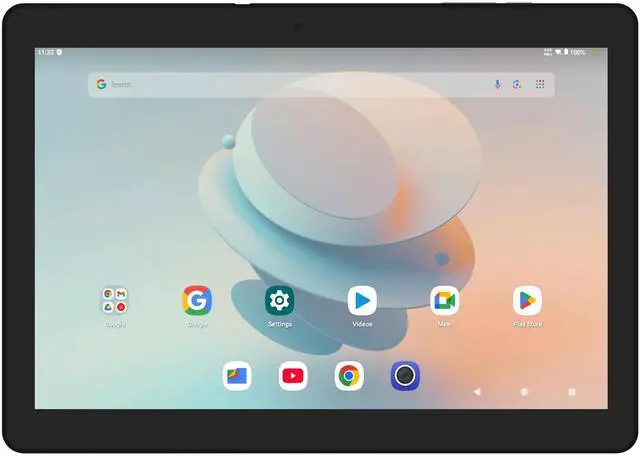The width and height of the screenshot is (640, 456).
Task: Launch Google Meet
Action: 445,300
